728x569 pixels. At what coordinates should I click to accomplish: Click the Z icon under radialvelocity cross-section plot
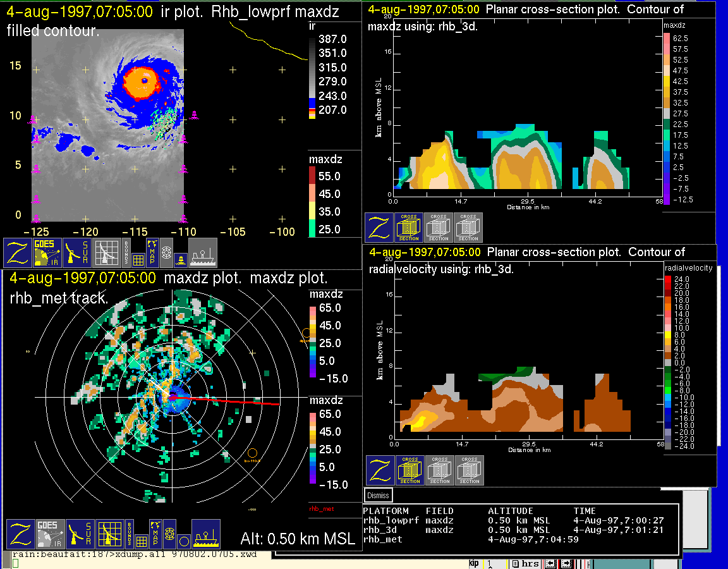point(380,470)
